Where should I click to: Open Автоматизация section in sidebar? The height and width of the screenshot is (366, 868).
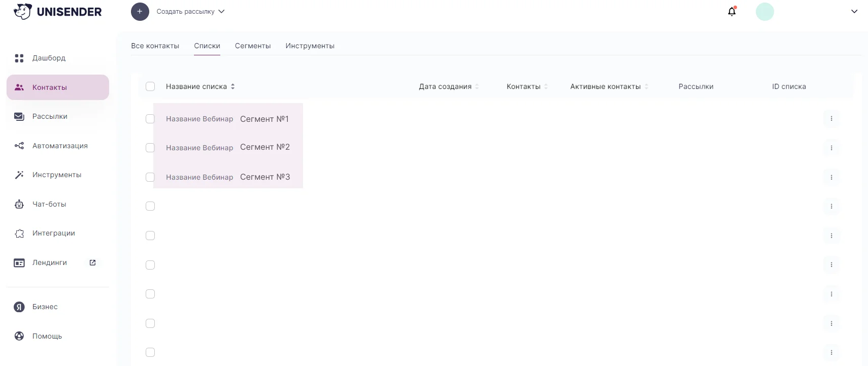(x=59, y=146)
